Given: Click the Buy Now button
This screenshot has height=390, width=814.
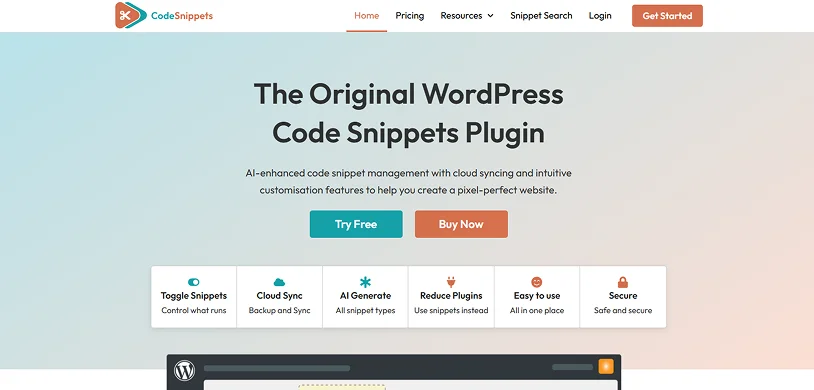Looking at the screenshot, I should [x=461, y=224].
